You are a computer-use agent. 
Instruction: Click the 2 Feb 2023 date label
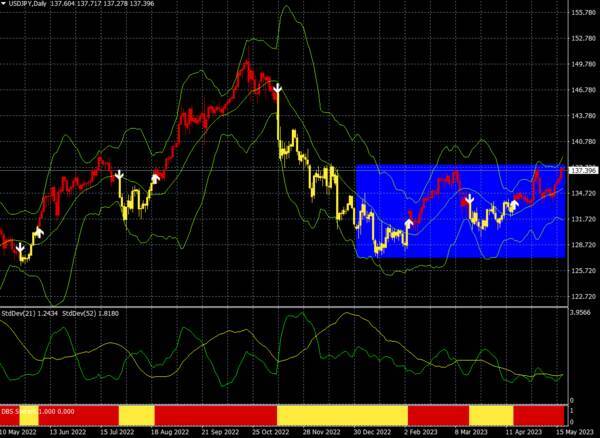[x=421, y=432]
